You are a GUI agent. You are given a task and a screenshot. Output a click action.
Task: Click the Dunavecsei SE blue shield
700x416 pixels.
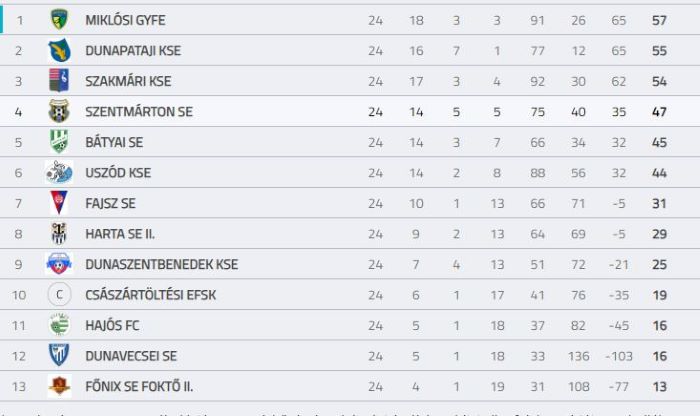tap(59, 355)
